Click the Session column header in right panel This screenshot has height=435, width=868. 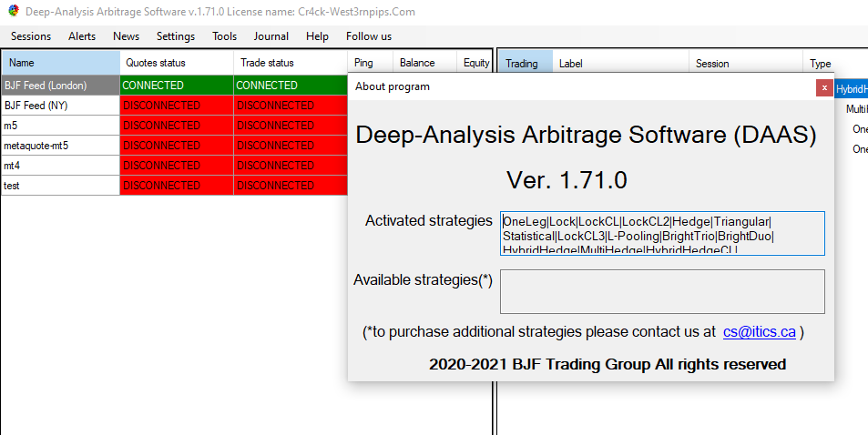tap(746, 63)
